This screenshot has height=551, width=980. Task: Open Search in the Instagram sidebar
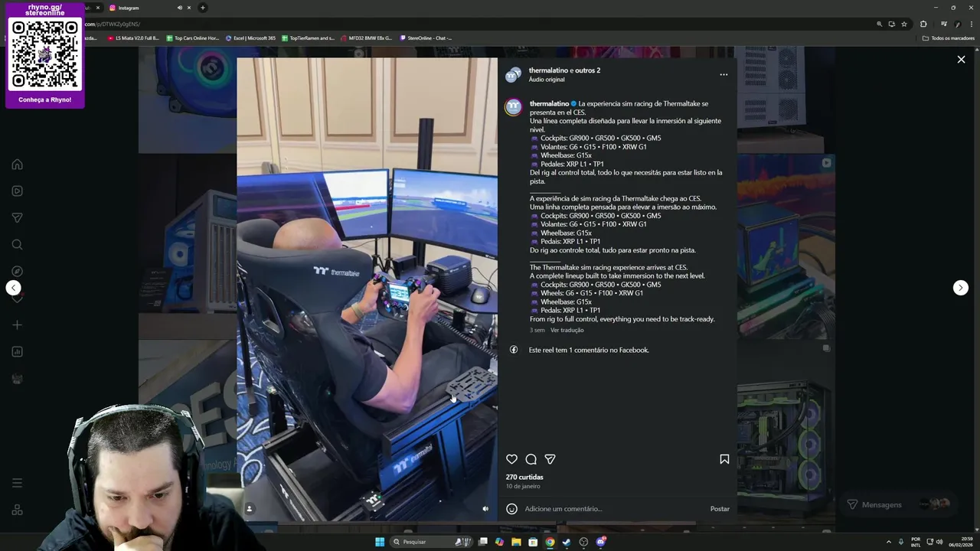pyautogui.click(x=17, y=245)
